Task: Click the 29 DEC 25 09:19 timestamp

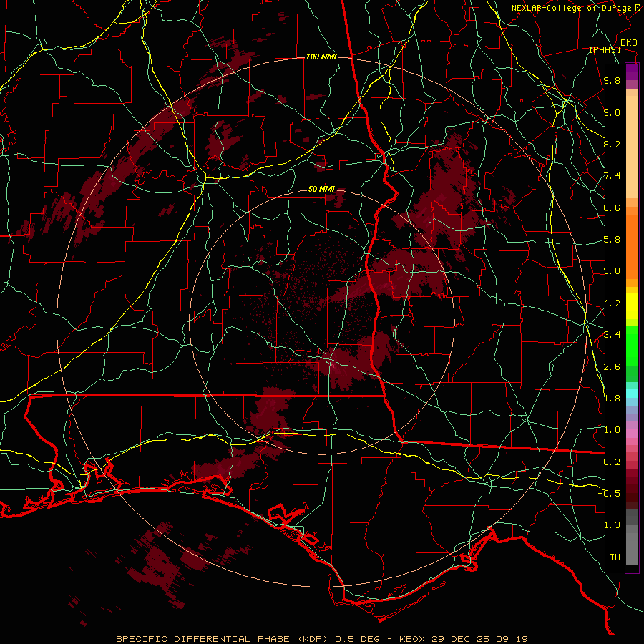Action: click(x=479, y=639)
